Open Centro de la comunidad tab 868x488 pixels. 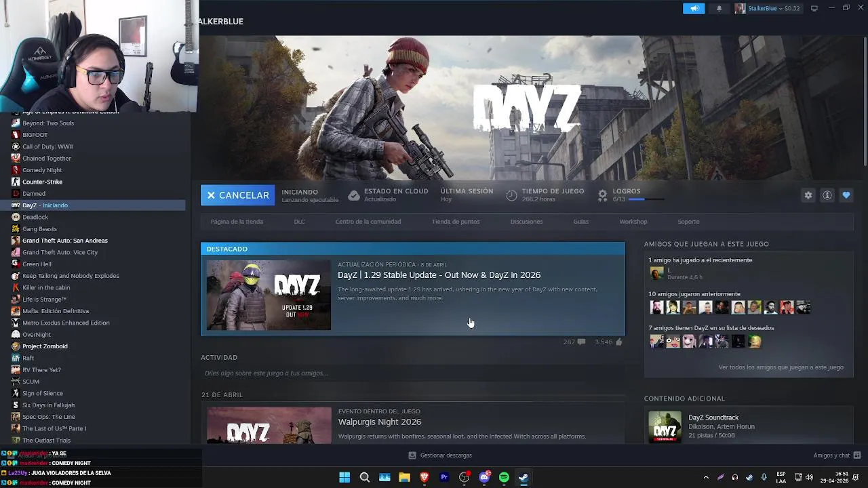pos(368,222)
